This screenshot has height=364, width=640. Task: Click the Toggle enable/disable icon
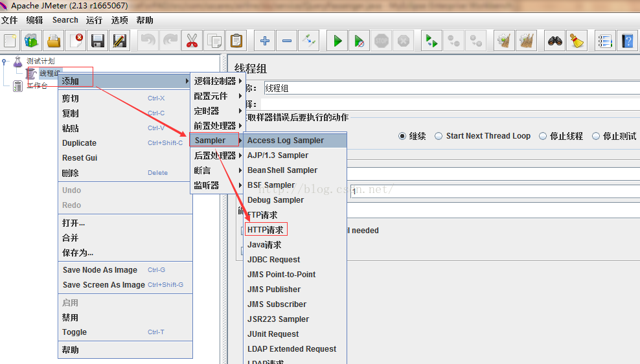coord(308,41)
